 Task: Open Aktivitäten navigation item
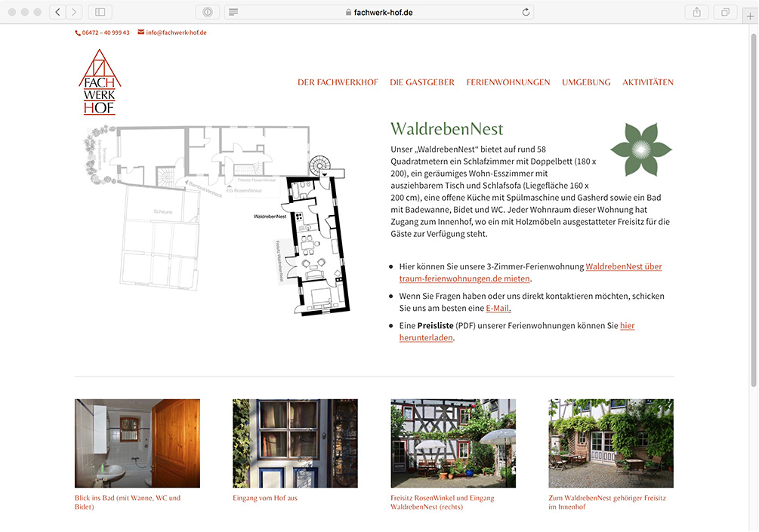[648, 82]
